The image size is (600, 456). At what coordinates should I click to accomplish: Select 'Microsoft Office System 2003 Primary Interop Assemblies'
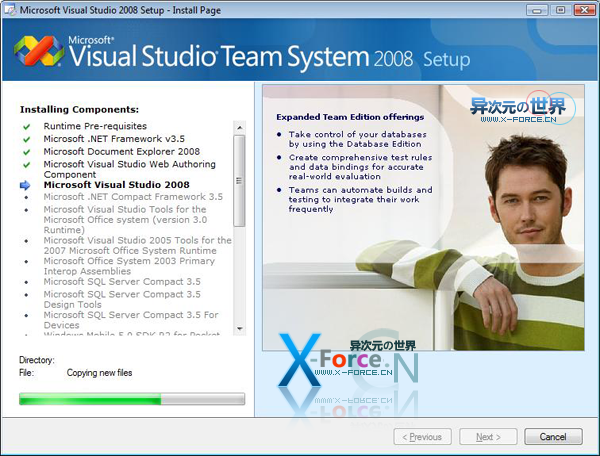(129, 266)
